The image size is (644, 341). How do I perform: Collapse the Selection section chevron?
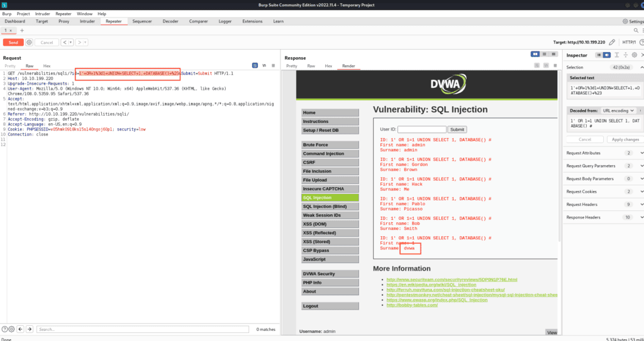[642, 67]
